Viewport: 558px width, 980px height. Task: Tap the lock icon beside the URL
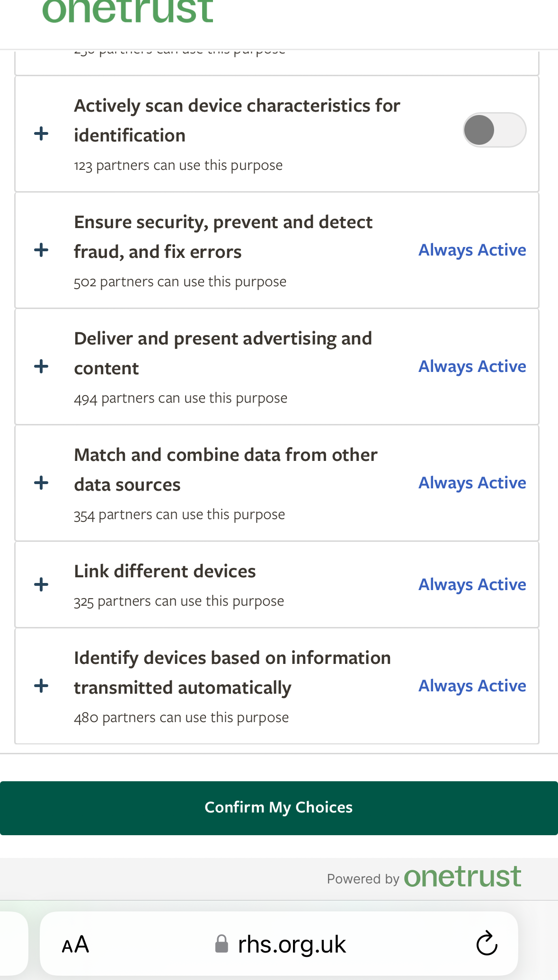click(221, 944)
